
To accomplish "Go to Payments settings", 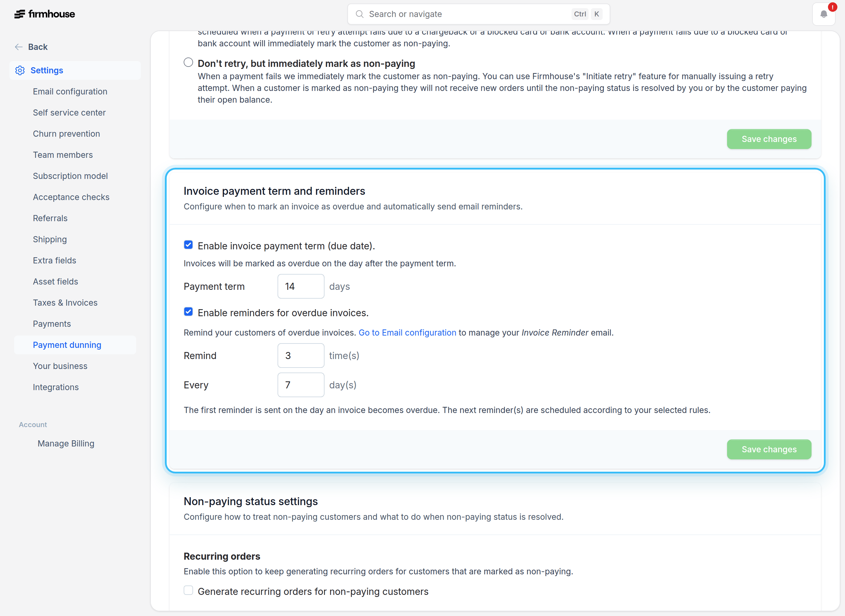I will pos(52,324).
